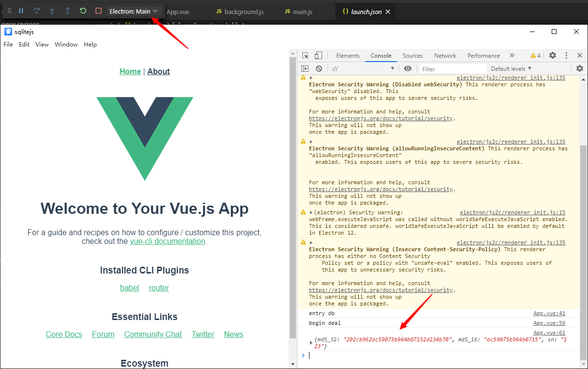Open the renderer_init.js:15 source link

coord(512,212)
